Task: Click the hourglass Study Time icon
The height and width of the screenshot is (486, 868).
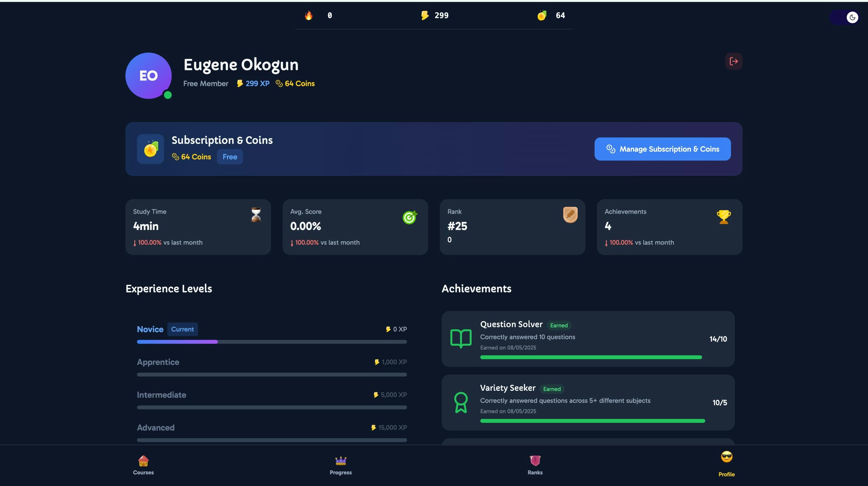Action: click(256, 215)
